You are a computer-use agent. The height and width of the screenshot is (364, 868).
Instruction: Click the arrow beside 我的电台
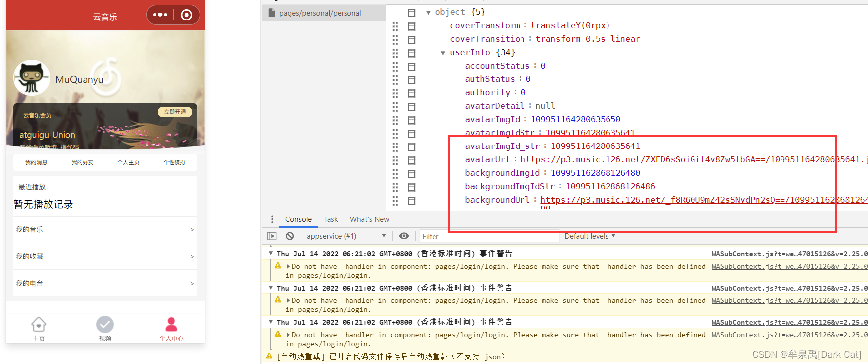tap(192, 284)
